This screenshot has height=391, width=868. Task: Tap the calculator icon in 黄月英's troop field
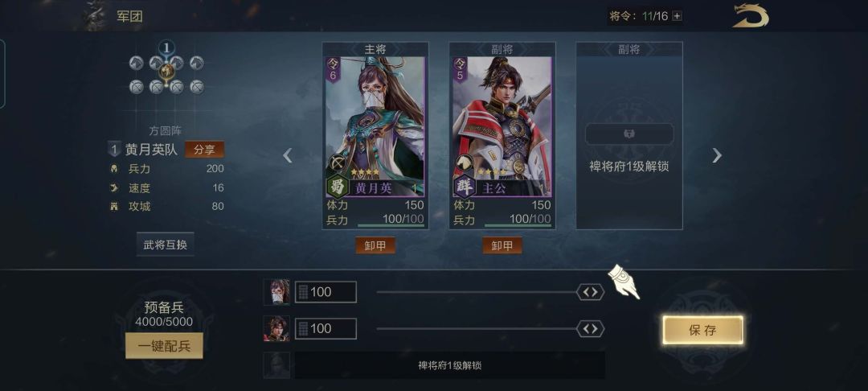pos(303,292)
